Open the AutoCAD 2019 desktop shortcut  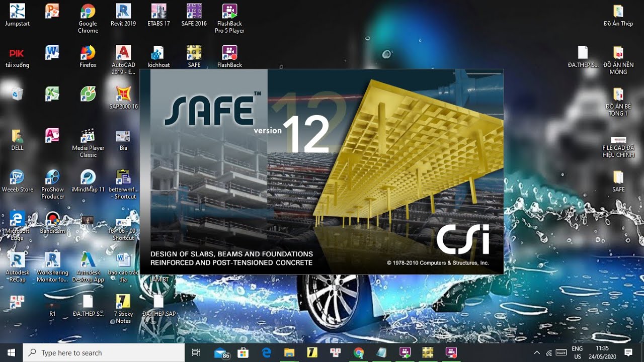coord(123,60)
